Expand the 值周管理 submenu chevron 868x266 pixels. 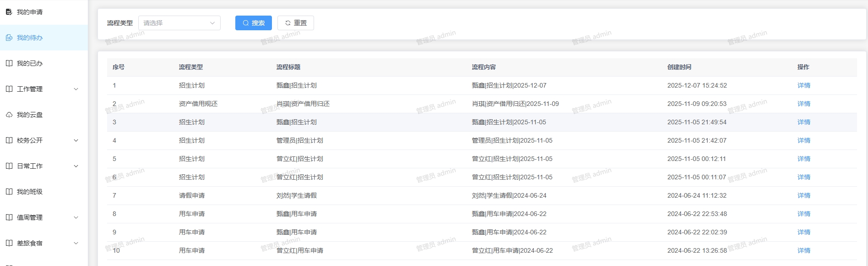pos(76,217)
